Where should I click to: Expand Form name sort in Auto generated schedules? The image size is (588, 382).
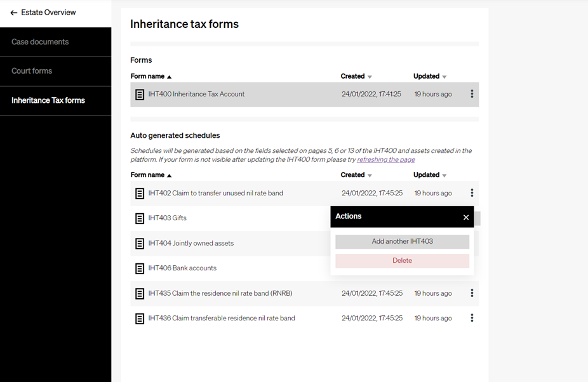tap(170, 175)
